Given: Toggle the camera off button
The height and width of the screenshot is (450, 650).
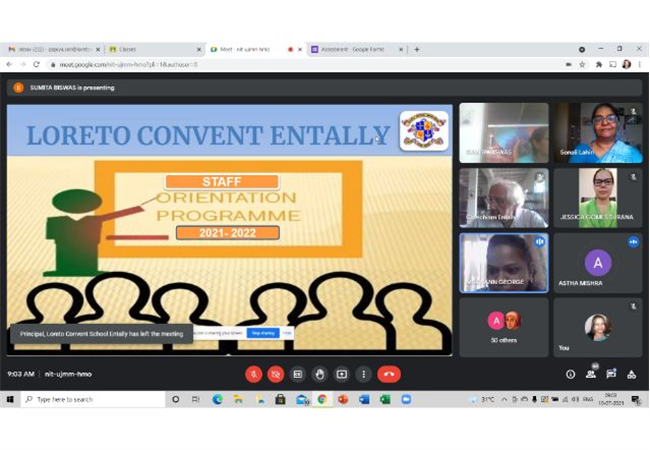Looking at the screenshot, I should (x=276, y=374).
